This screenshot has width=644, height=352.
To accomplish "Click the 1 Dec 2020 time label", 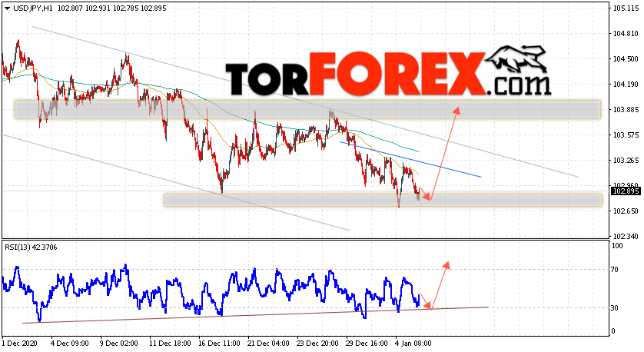I will [x=20, y=344].
